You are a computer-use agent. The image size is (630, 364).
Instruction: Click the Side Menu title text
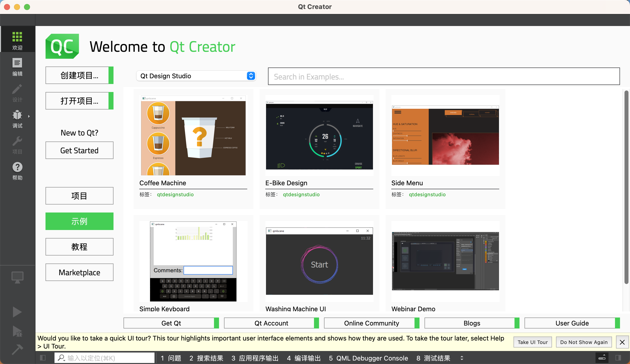tap(407, 183)
